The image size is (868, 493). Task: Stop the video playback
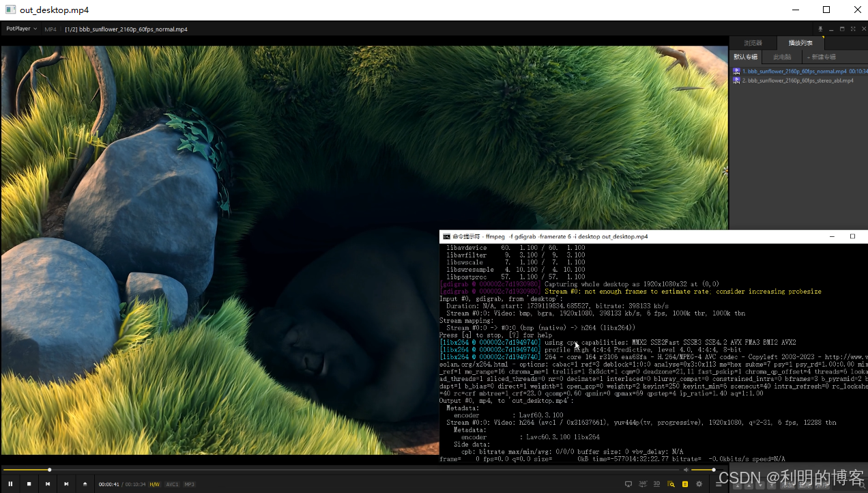[x=29, y=484]
